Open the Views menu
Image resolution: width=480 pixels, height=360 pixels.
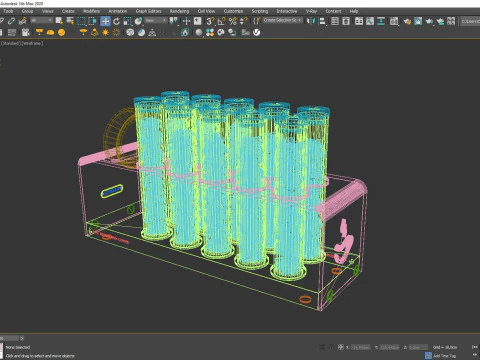tap(48, 11)
